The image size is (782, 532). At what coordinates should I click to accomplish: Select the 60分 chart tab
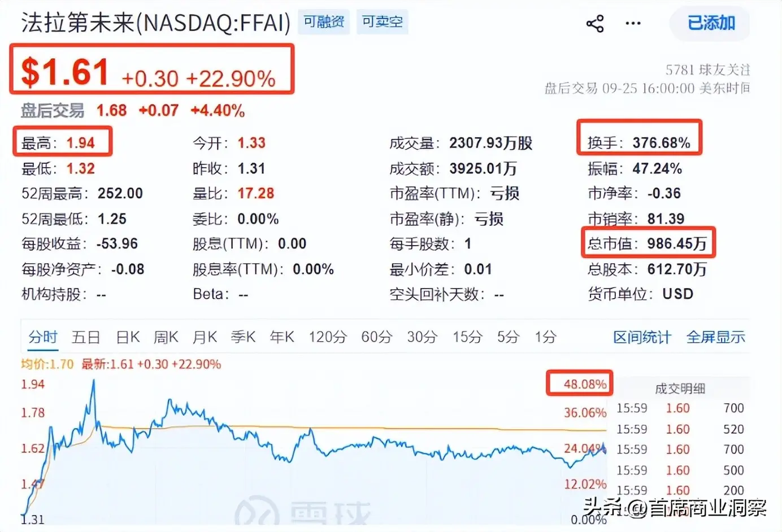point(377,337)
